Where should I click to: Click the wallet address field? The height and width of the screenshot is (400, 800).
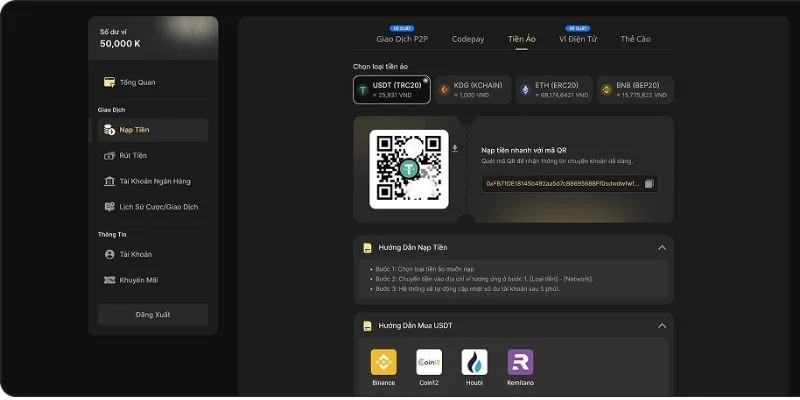569,184
